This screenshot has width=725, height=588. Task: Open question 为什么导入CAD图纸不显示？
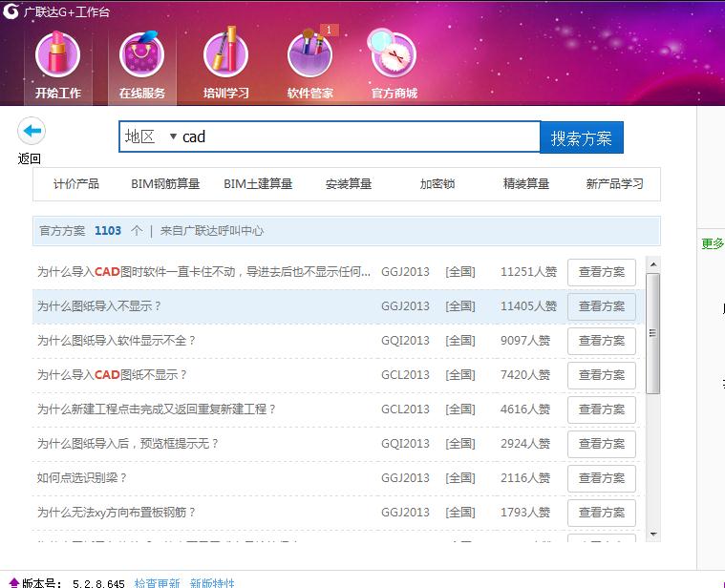coord(112,374)
